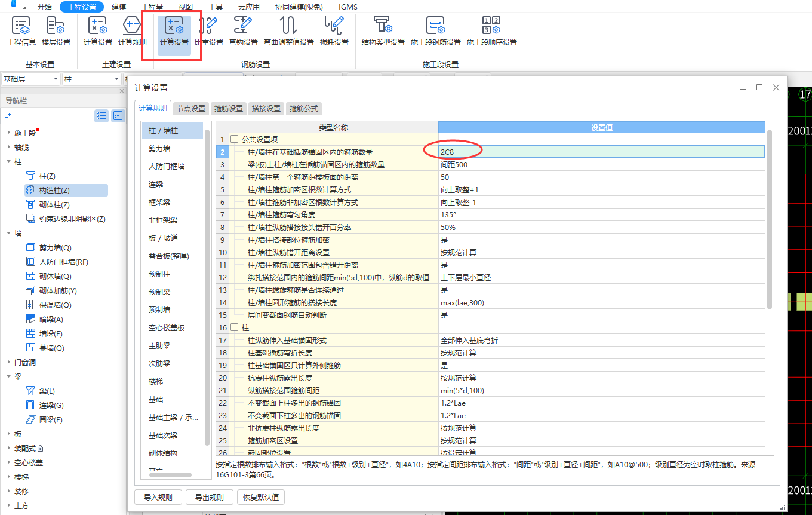812x515 pixels.
Task: Collapse 公共设置项 group in the table
Action: (235, 139)
